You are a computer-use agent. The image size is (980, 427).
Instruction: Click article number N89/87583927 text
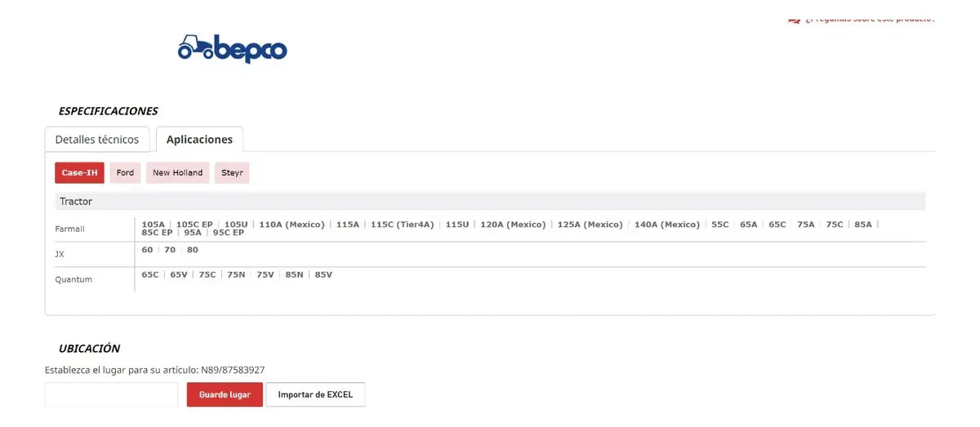click(x=233, y=371)
